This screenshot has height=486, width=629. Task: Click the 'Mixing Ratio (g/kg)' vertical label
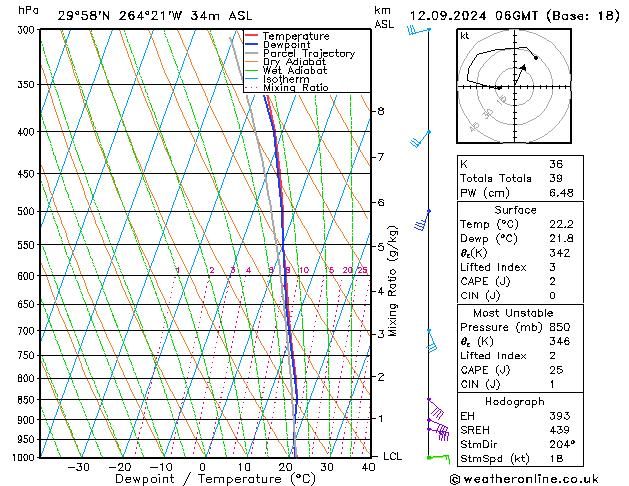point(392,281)
